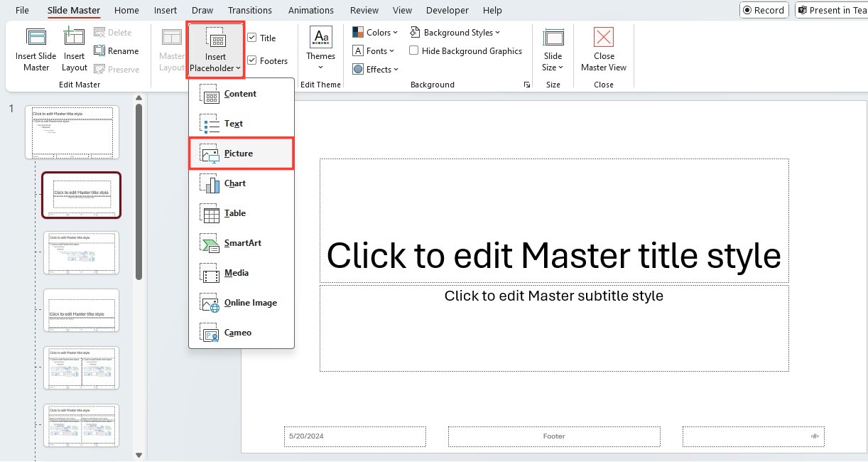Switch to the Insert ribbon tab
This screenshot has width=868, height=462.
(166, 10)
